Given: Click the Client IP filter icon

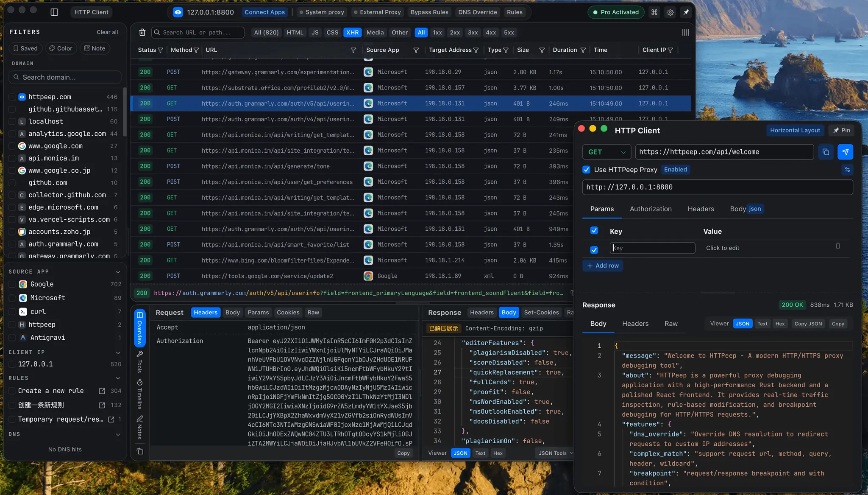Looking at the screenshot, I should click(x=670, y=50).
